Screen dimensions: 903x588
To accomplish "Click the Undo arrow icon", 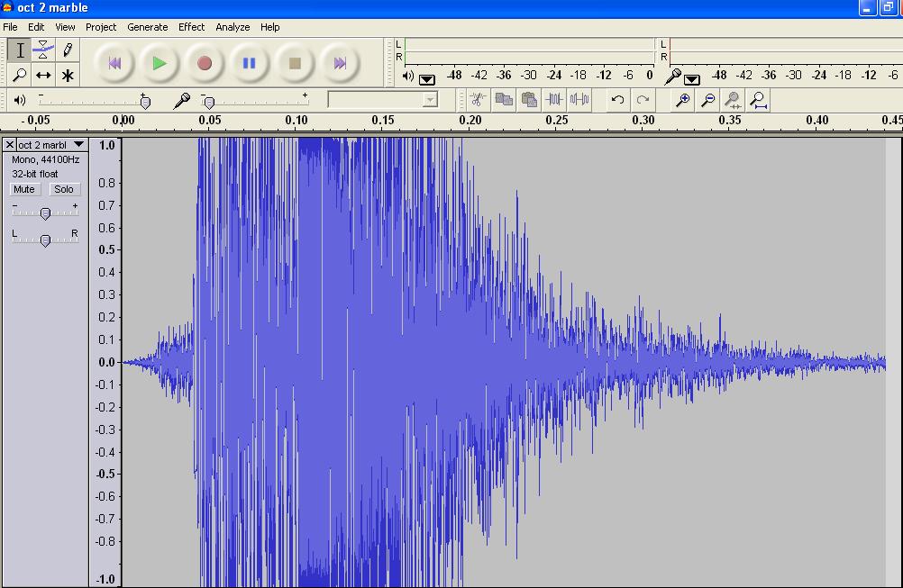I will pyautogui.click(x=617, y=99).
